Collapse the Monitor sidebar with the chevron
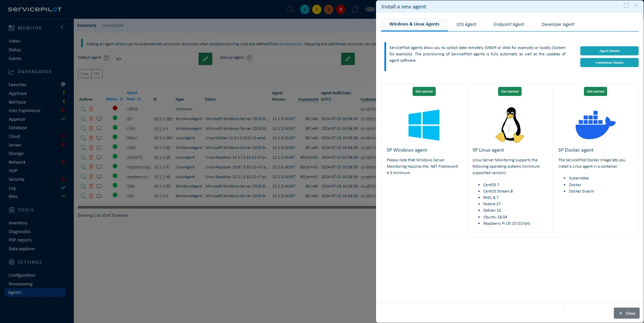 click(62, 27)
